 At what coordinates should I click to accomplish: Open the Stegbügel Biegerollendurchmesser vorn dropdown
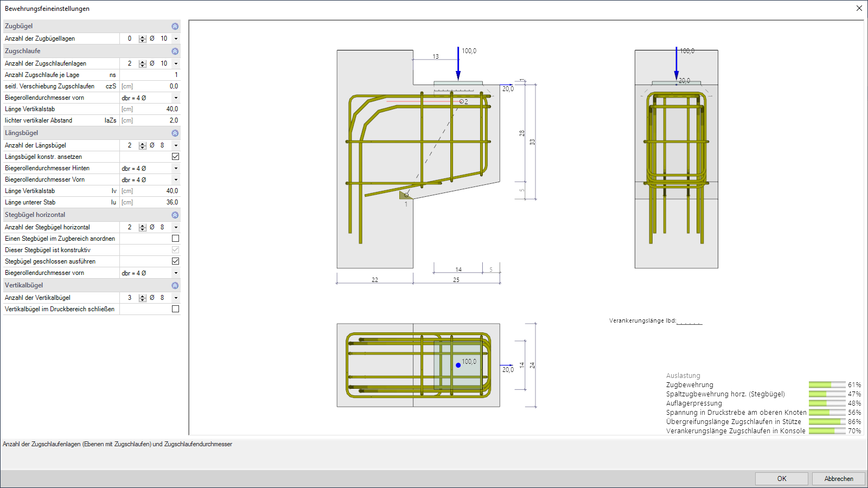[x=176, y=273]
